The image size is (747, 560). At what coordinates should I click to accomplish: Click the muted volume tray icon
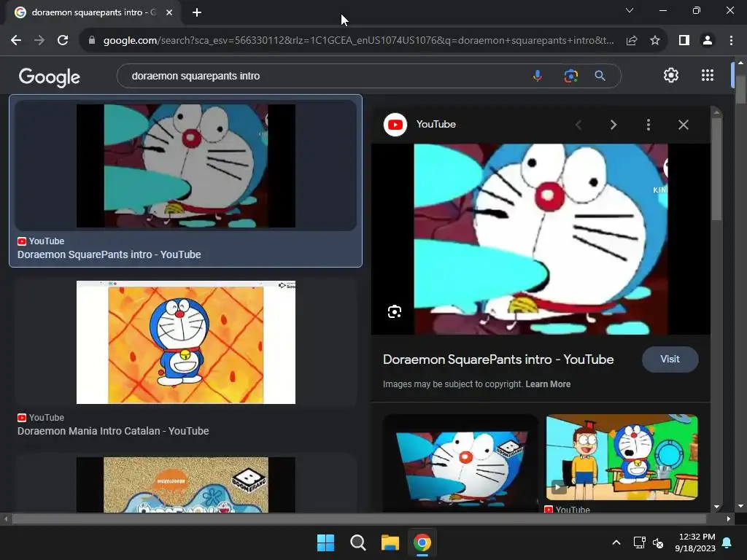pyautogui.click(x=658, y=542)
